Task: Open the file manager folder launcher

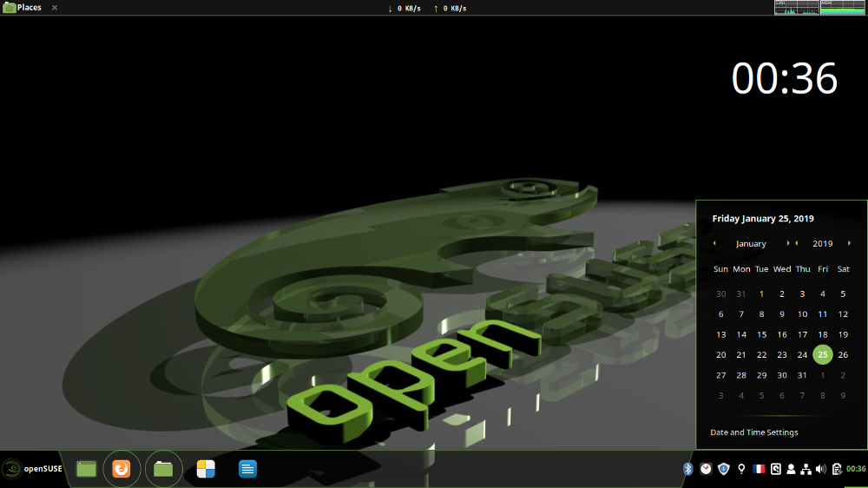Action: 163,469
